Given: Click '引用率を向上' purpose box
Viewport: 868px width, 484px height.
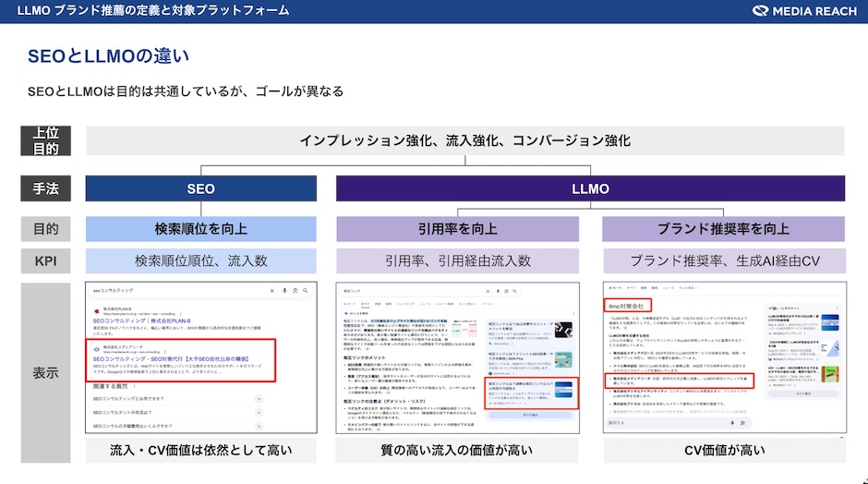Looking at the screenshot, I should (x=458, y=229).
